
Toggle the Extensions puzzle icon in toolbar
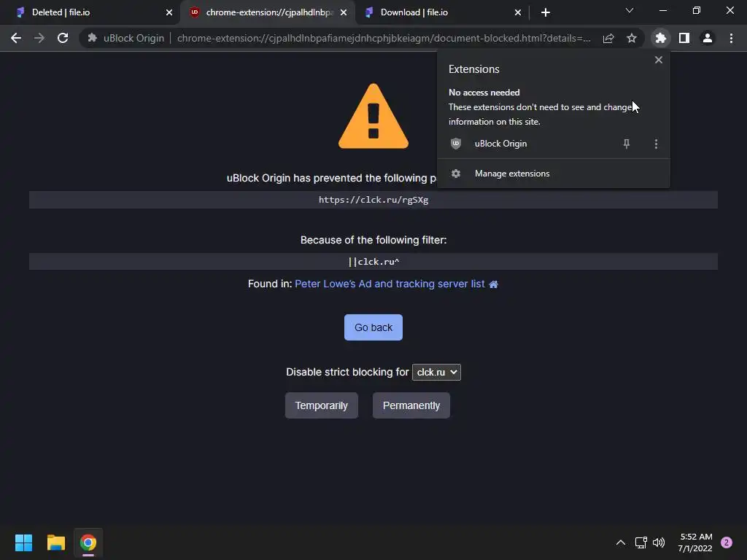(x=661, y=38)
